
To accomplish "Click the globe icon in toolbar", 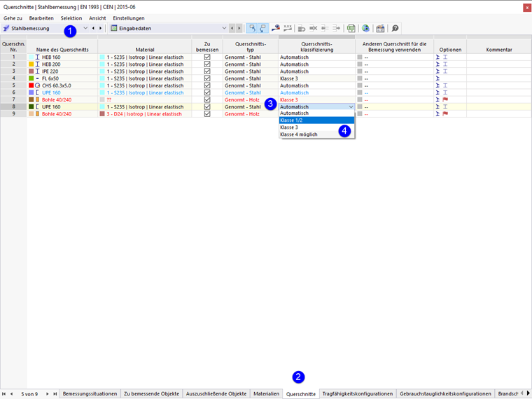I will click(x=365, y=28).
